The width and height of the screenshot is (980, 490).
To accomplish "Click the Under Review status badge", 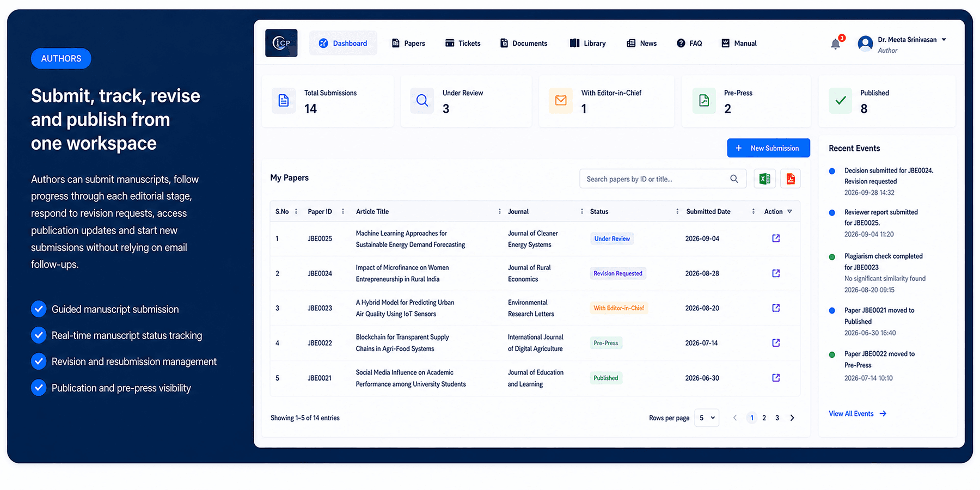I will tap(612, 238).
